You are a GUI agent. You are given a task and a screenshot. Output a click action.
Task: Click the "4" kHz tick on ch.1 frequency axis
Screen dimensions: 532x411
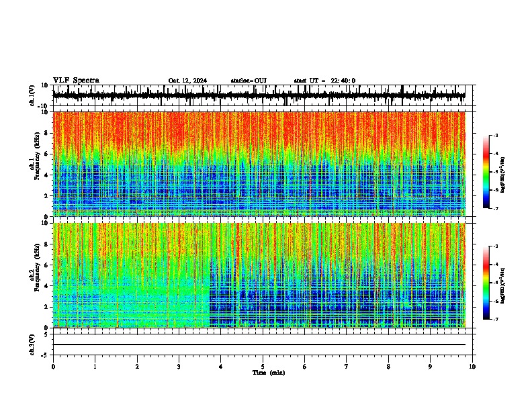46,175
